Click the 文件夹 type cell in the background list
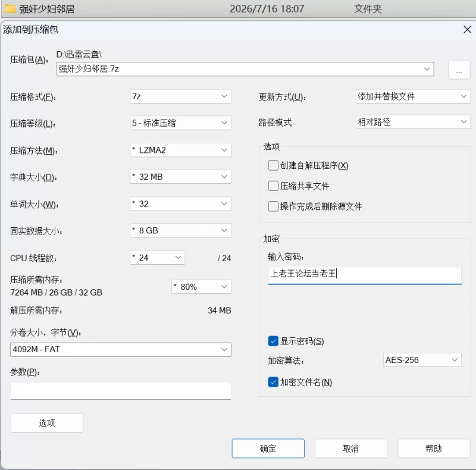 tap(368, 9)
